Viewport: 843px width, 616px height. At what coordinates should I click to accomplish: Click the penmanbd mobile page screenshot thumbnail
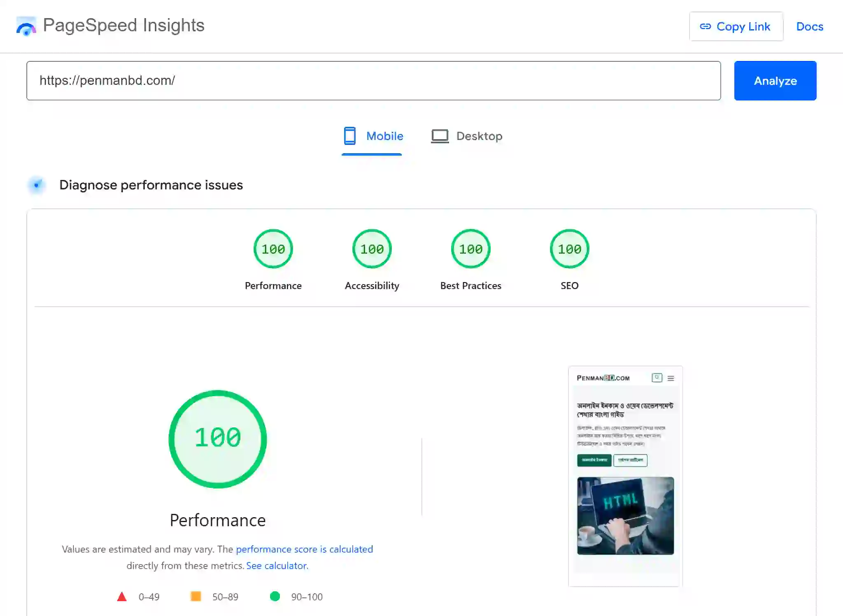625,476
